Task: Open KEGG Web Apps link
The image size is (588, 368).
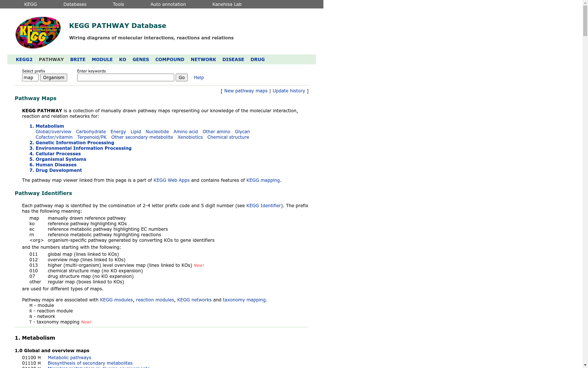Action: 172,180
